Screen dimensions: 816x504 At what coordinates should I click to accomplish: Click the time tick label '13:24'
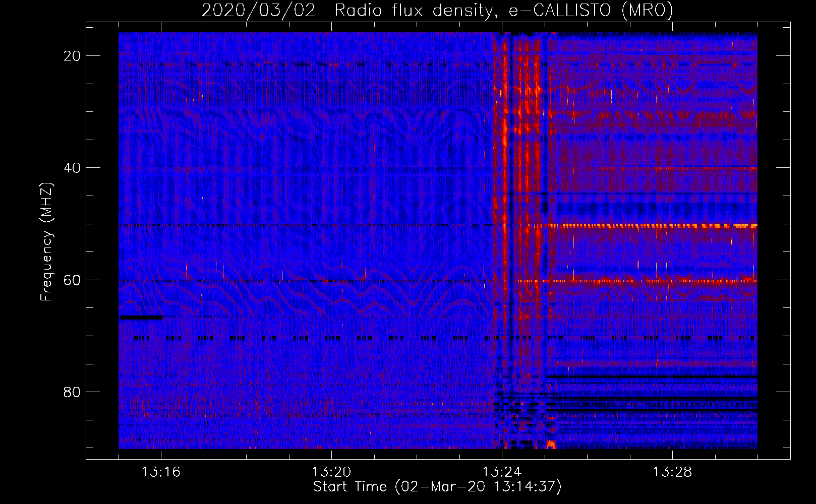502,472
